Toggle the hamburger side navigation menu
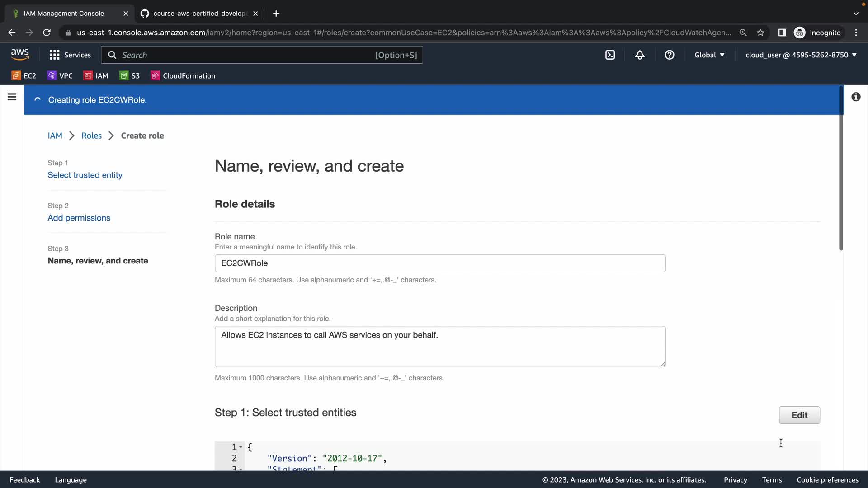The image size is (868, 488). (12, 97)
